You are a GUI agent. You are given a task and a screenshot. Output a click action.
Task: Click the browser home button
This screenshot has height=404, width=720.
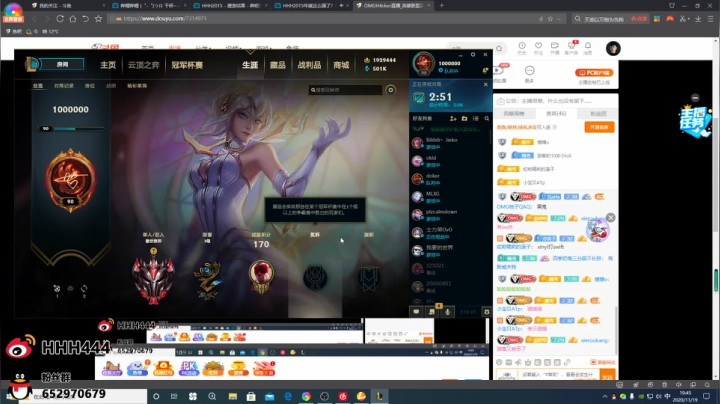73,19
